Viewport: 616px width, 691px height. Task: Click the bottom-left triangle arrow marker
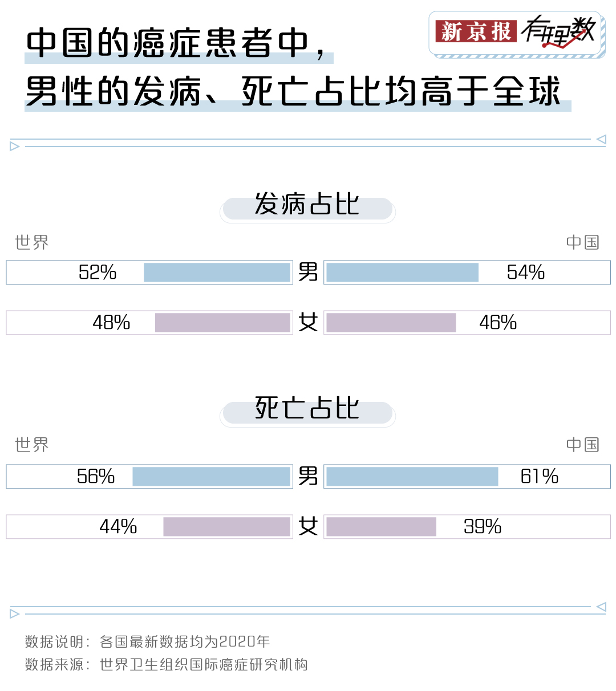click(x=15, y=614)
